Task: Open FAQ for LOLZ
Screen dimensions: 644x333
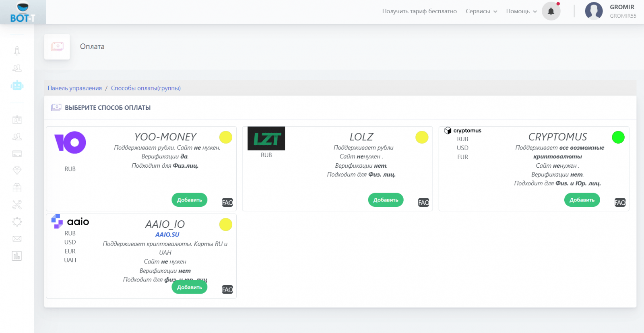Action: tap(423, 202)
